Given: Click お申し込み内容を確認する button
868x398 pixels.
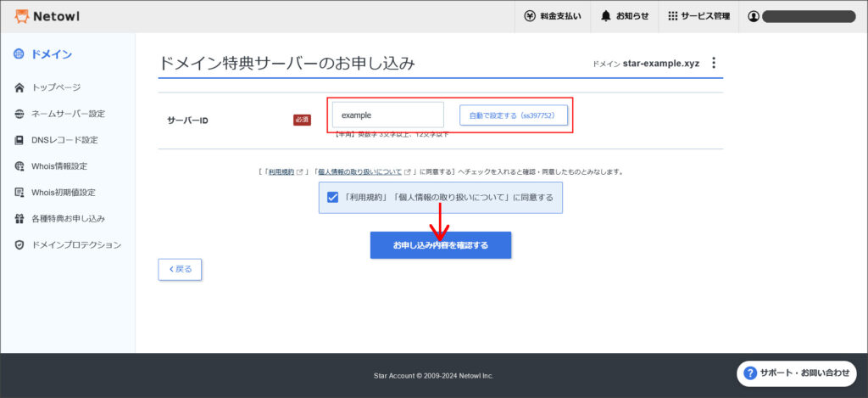Looking at the screenshot, I should pyautogui.click(x=441, y=245).
